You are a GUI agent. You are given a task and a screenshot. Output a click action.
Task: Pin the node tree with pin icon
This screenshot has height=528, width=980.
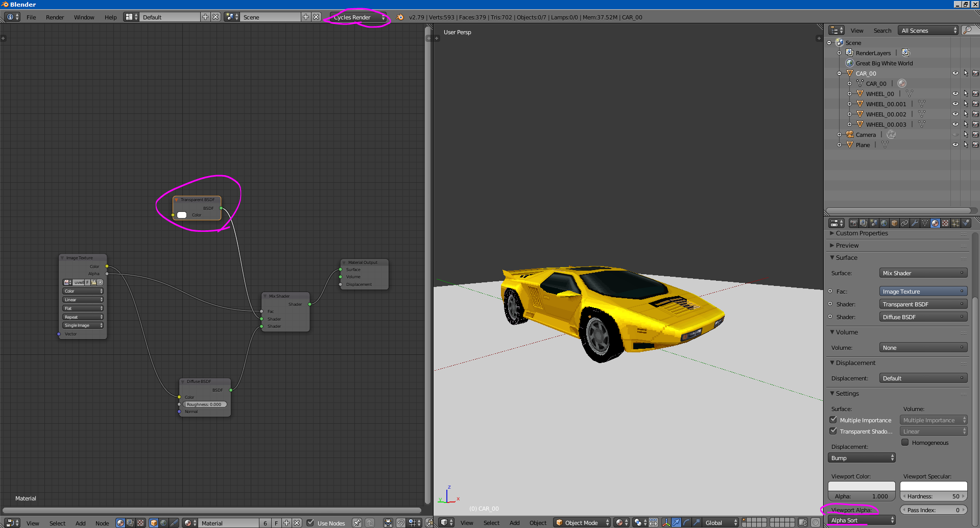tap(356, 523)
